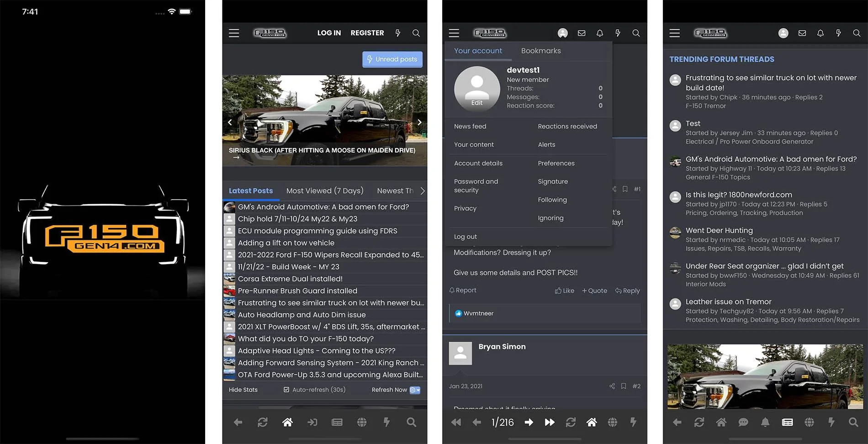Open Ignoring in account menu
The width and height of the screenshot is (868, 444).
tap(550, 218)
